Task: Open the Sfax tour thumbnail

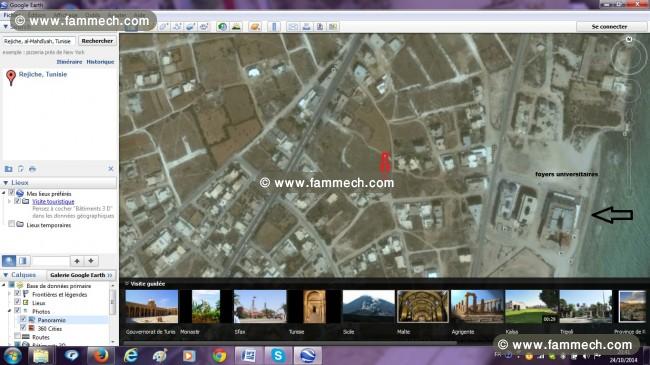Action: tap(260, 307)
